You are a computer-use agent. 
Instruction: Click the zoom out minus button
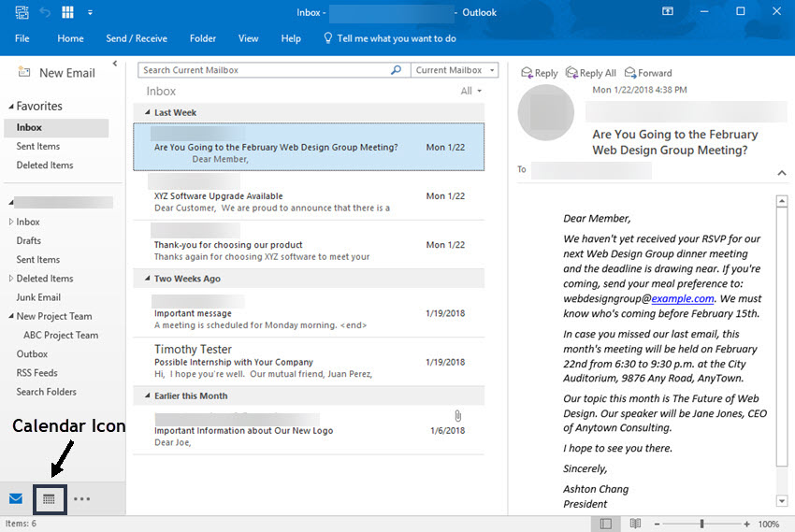(x=658, y=524)
